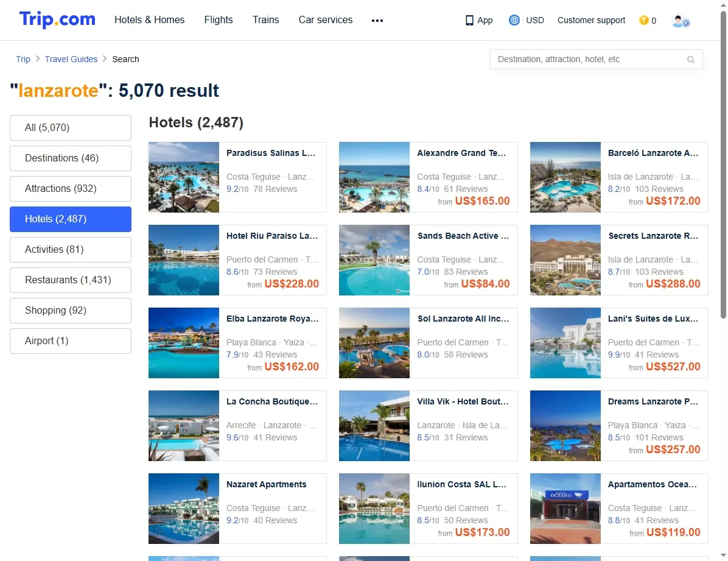Open Barceló Lanzarote hotel photo
This screenshot has height=561, width=728.
pyautogui.click(x=565, y=177)
